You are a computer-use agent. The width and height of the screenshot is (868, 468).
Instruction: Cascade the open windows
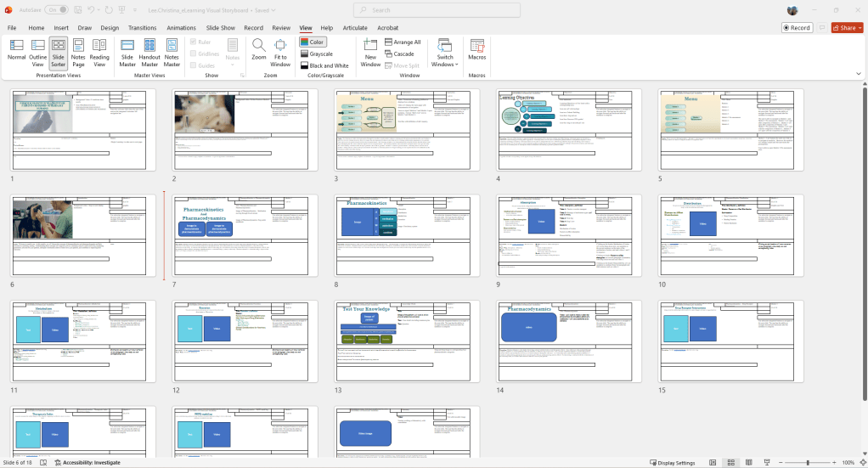[x=399, y=54]
